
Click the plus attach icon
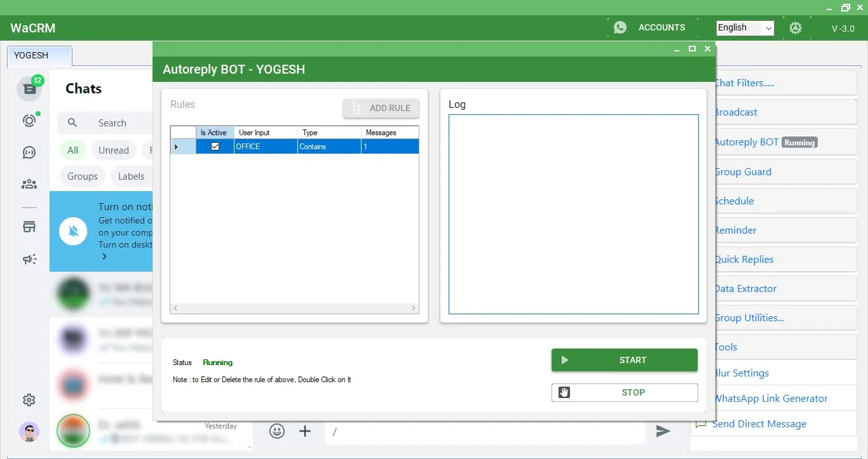305,431
